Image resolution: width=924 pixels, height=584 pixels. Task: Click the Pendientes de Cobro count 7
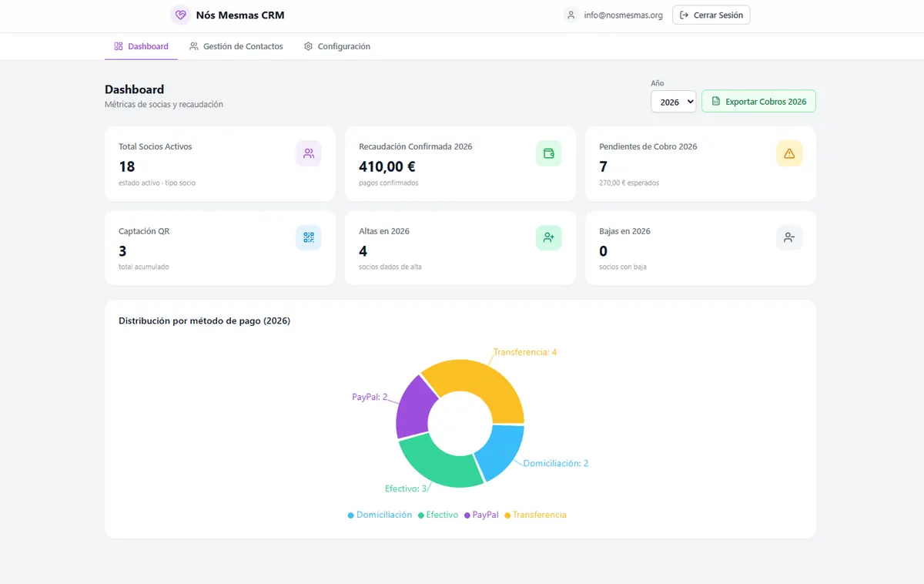[603, 166]
